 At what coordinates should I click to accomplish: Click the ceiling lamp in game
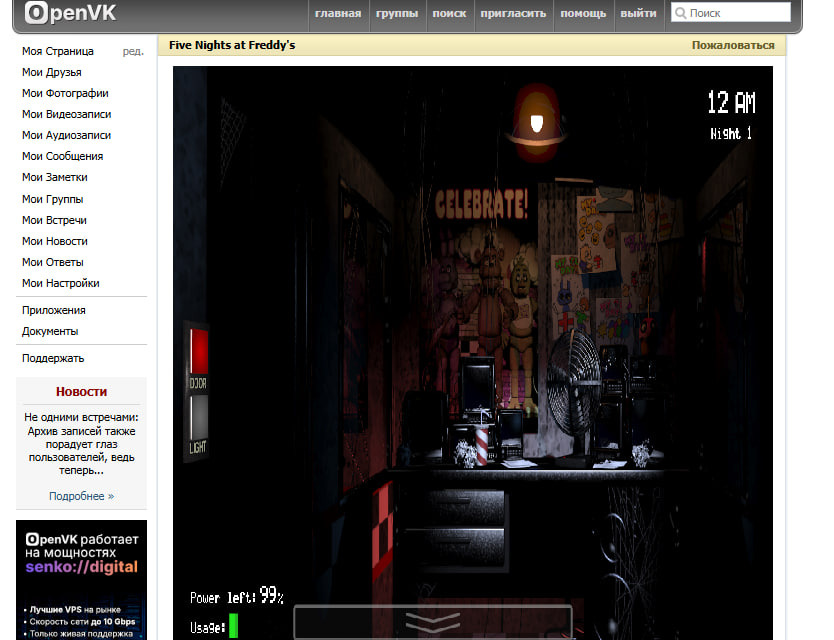tap(537, 123)
